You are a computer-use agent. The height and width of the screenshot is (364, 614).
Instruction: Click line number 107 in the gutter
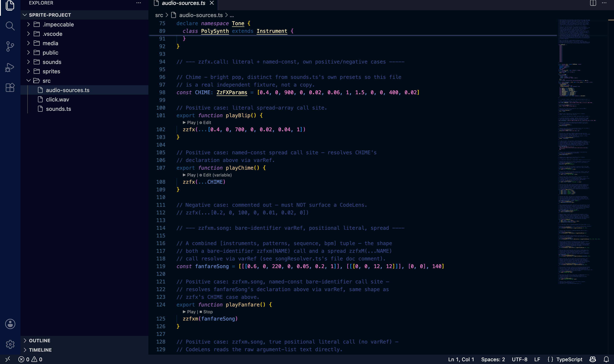coord(161,168)
